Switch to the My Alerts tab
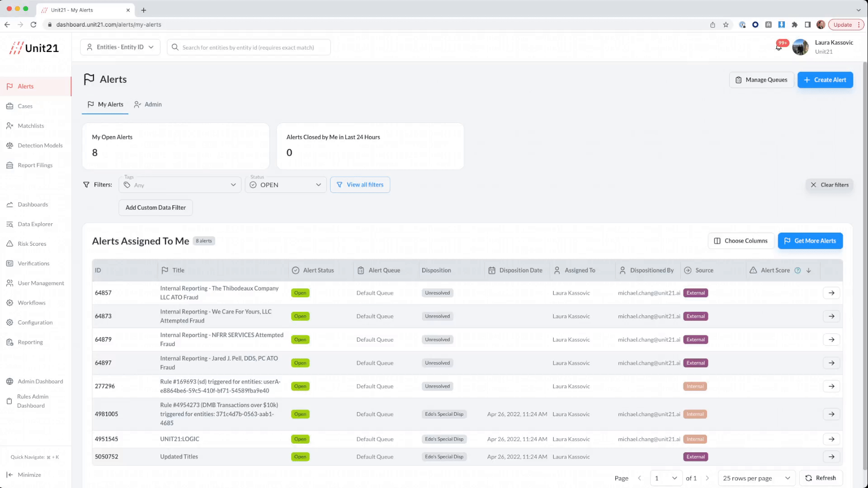The height and width of the screenshot is (488, 868). 105,104
